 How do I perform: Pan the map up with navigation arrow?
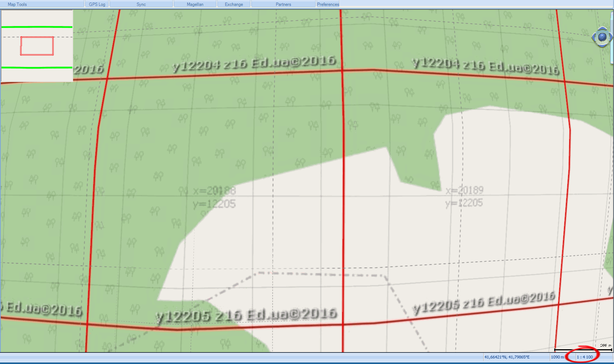pos(602,28)
